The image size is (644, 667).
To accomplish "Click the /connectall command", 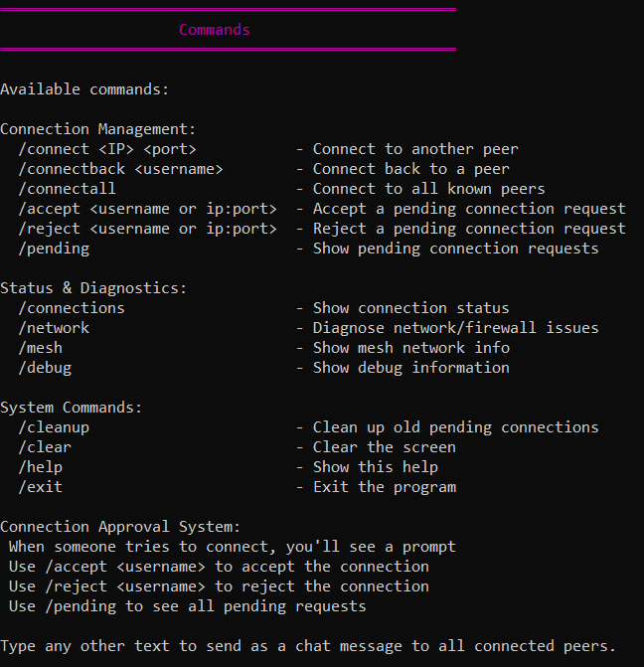I will 67,189.
